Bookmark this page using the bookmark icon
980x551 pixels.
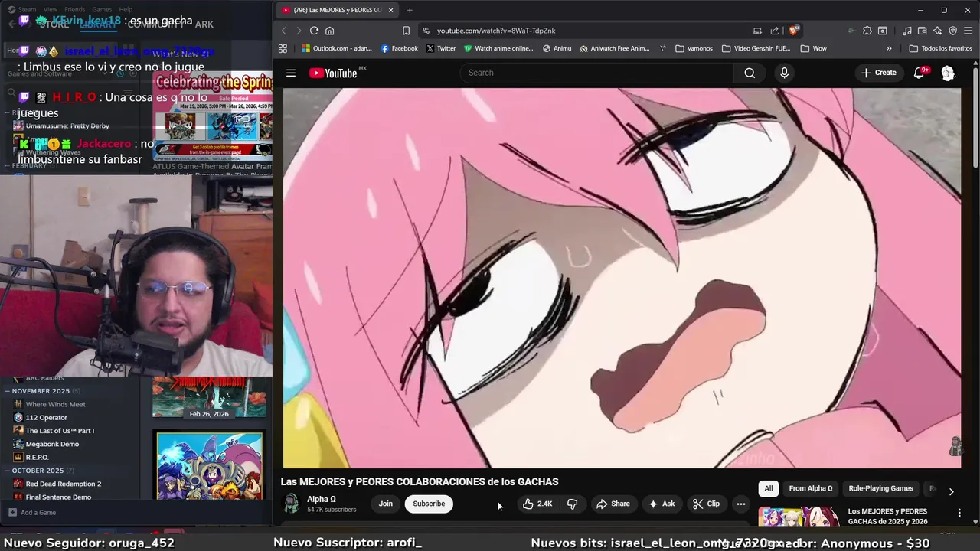point(406,31)
